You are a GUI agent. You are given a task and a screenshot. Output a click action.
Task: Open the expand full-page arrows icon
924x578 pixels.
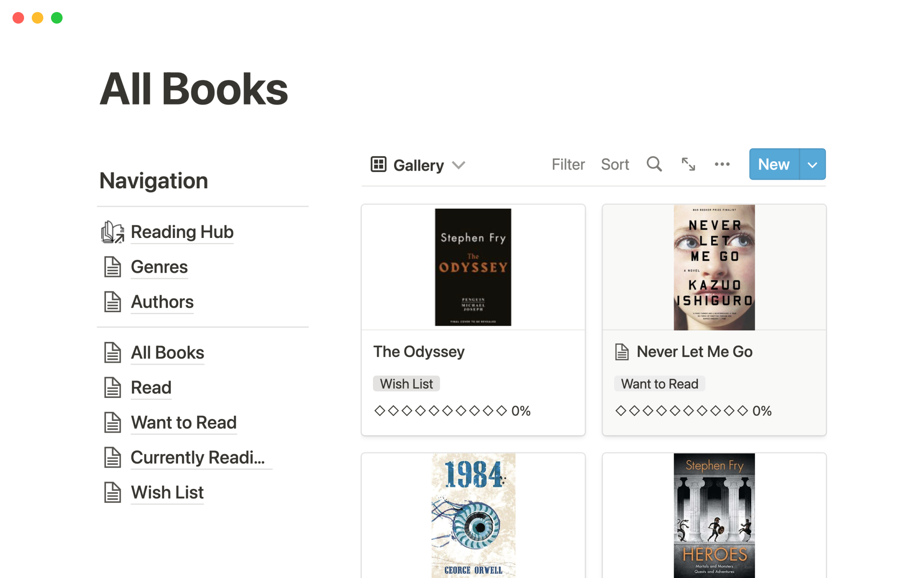click(688, 164)
